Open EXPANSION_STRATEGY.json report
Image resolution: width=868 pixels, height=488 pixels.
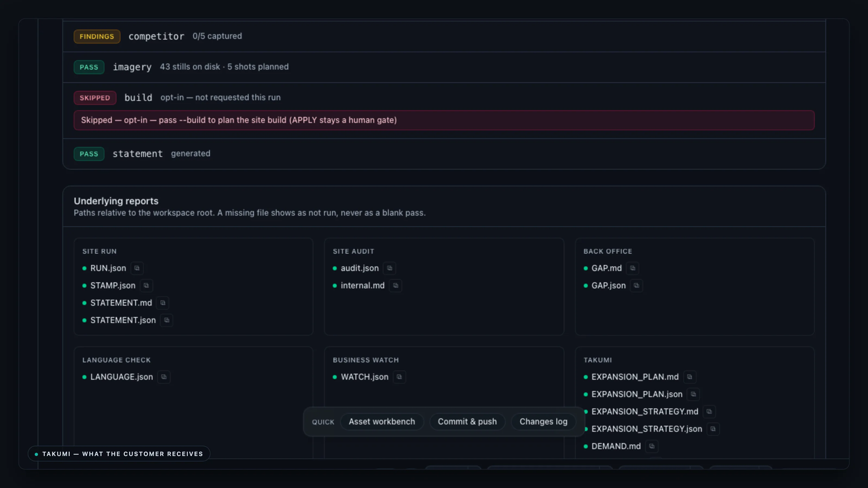647,429
